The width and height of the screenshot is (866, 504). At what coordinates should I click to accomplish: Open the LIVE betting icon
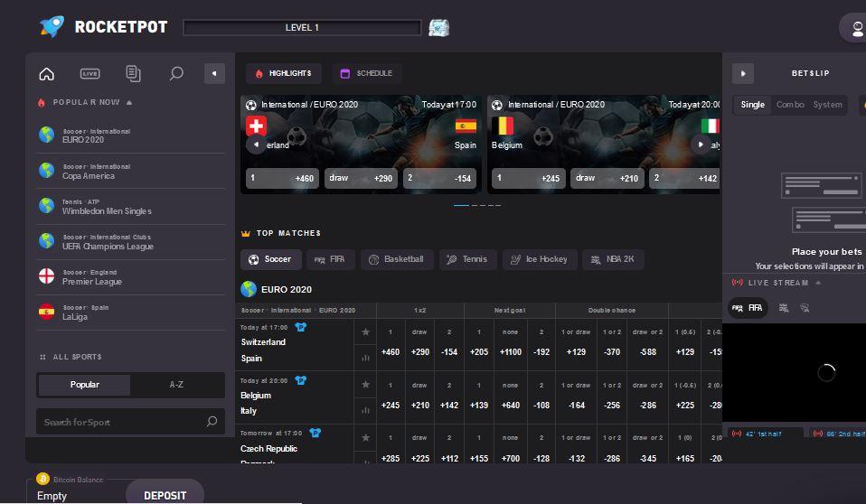[x=89, y=73]
